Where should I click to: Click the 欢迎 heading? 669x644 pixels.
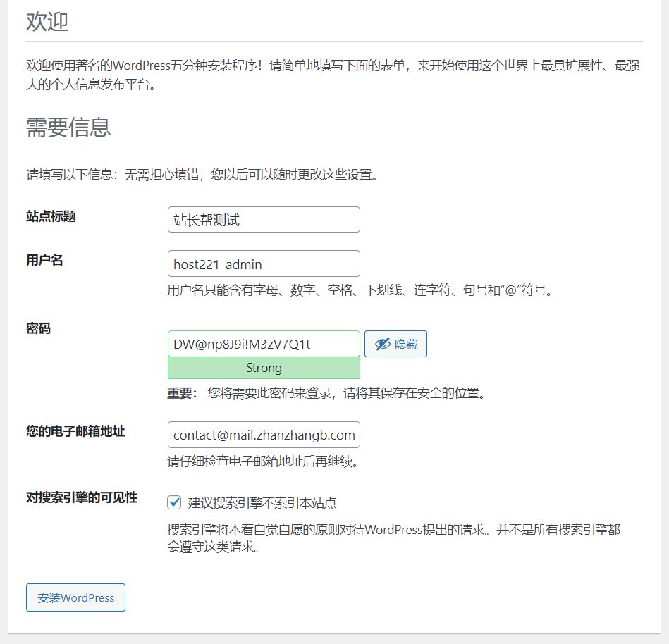[x=47, y=22]
